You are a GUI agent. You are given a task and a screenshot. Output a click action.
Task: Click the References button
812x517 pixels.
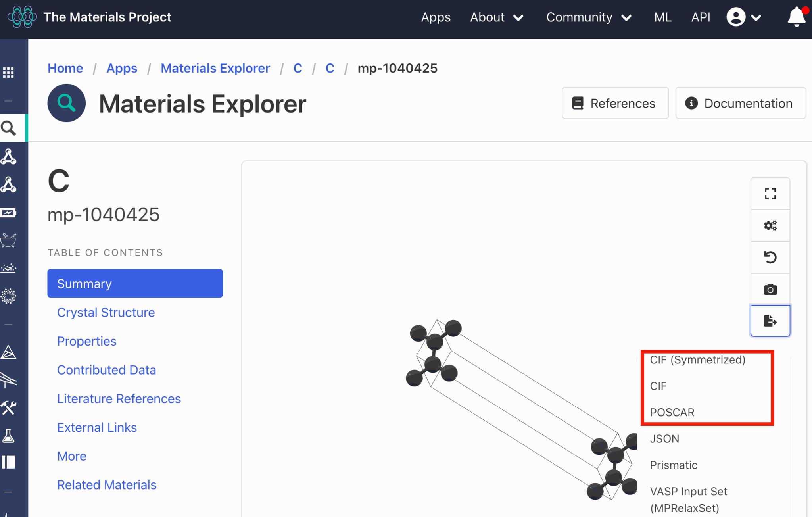click(615, 103)
